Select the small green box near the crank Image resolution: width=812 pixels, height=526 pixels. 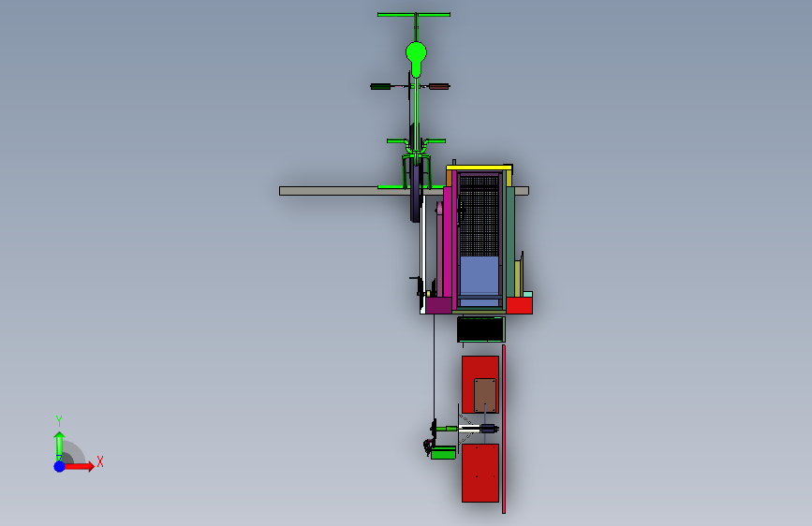pos(443,454)
